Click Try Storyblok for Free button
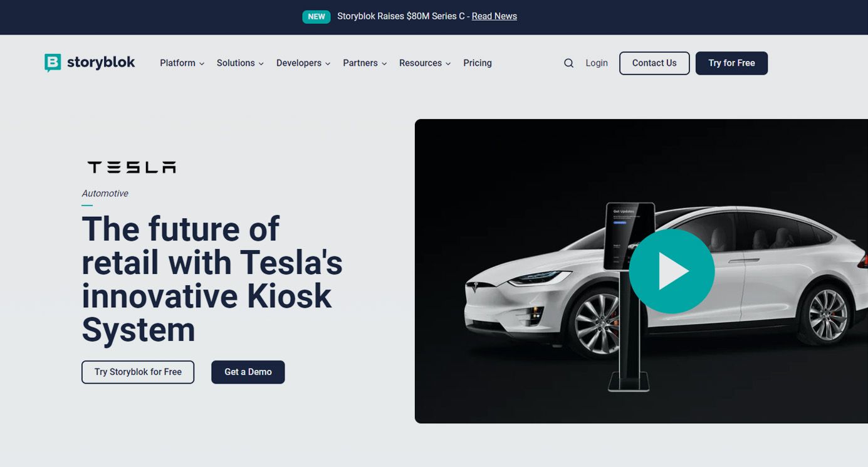The width and height of the screenshot is (868, 467). pos(138,372)
